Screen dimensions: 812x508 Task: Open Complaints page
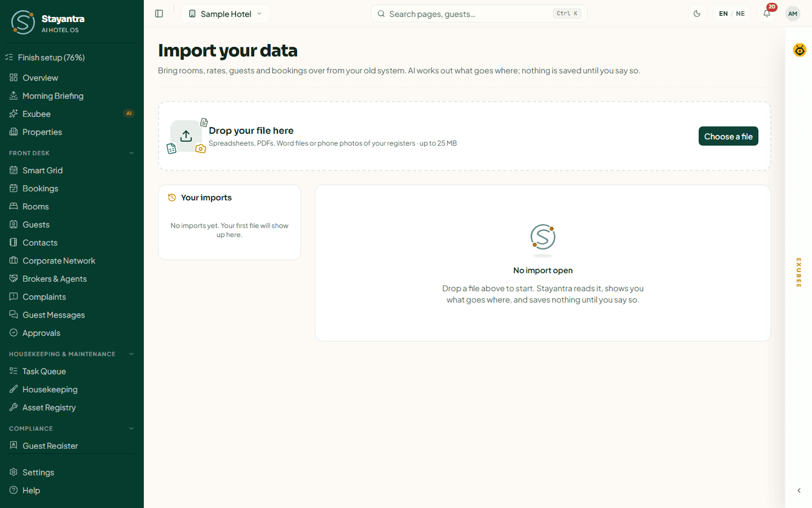point(72,297)
